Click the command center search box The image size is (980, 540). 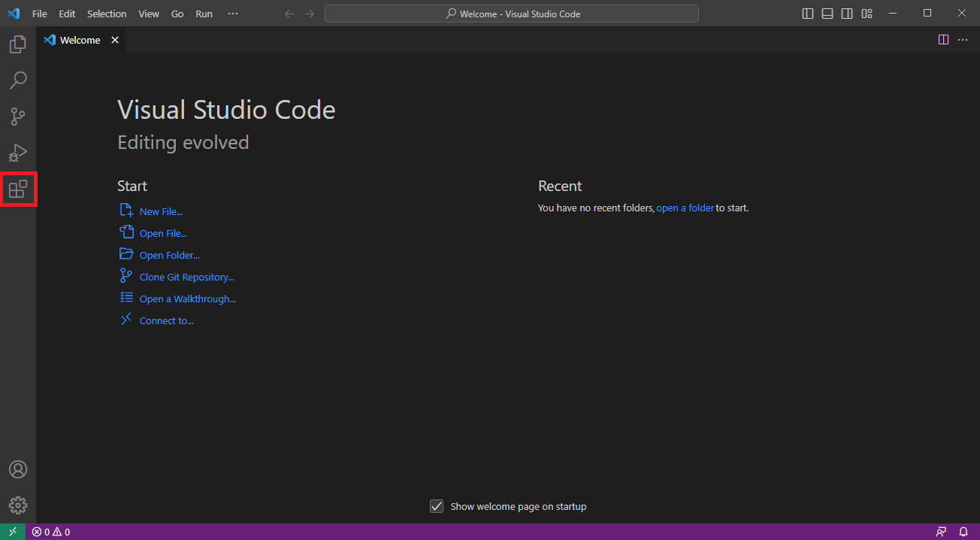(512, 14)
